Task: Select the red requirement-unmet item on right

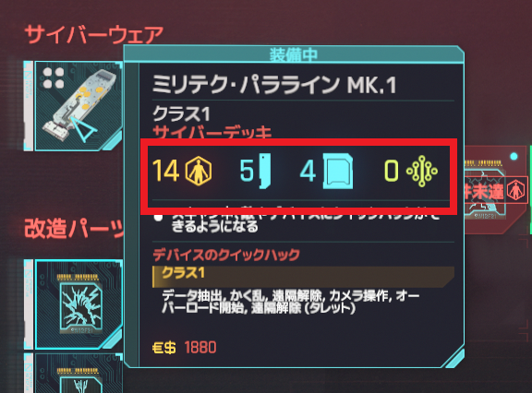Action: [x=495, y=190]
